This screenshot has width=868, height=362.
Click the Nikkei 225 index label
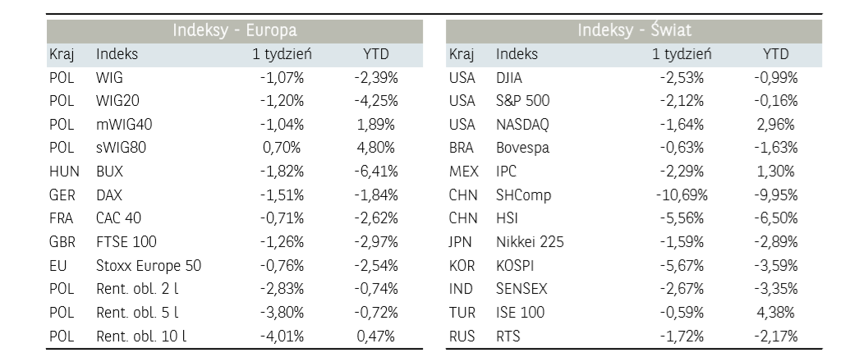pyautogui.click(x=530, y=242)
